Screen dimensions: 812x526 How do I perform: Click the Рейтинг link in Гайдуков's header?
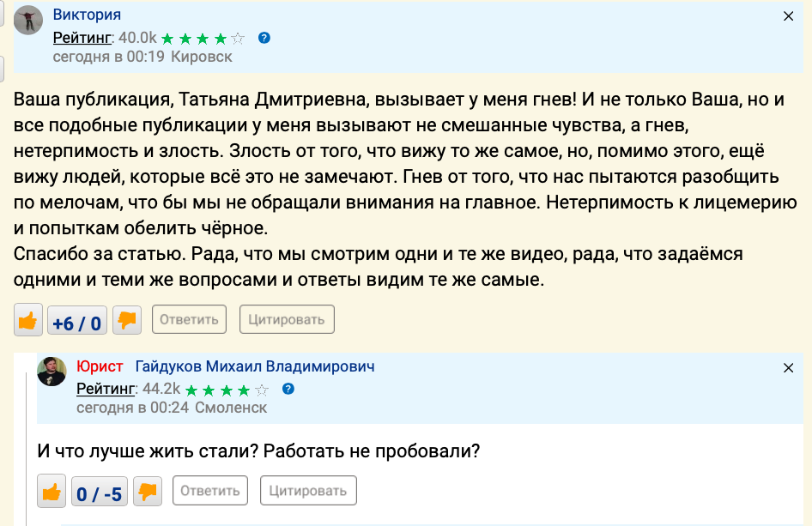106,389
